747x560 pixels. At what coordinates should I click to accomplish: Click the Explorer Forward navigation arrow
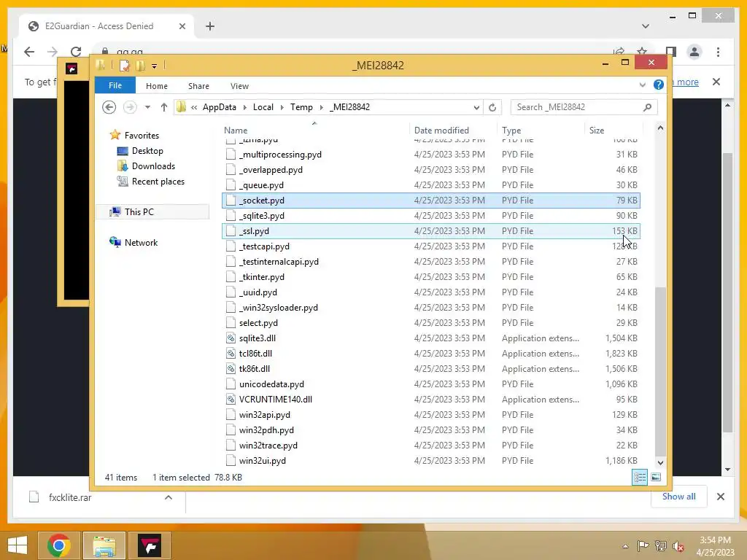click(x=130, y=107)
